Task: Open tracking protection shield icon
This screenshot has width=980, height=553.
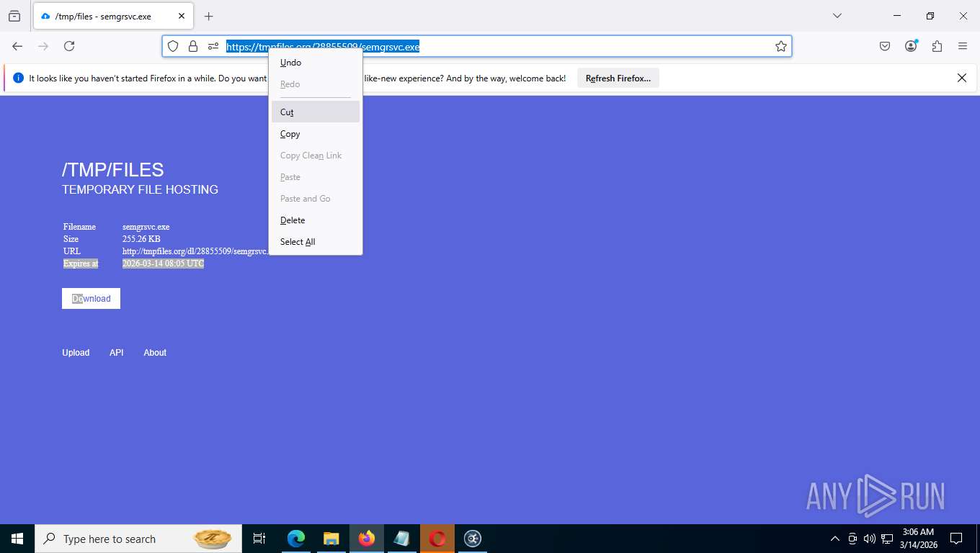Action: tap(173, 46)
